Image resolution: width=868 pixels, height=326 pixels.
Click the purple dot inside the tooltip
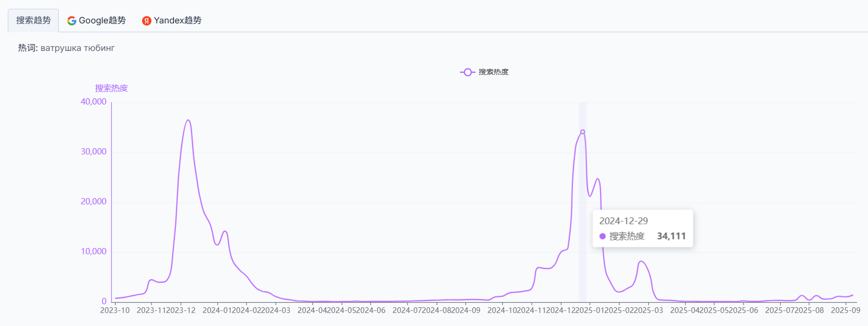[603, 236]
